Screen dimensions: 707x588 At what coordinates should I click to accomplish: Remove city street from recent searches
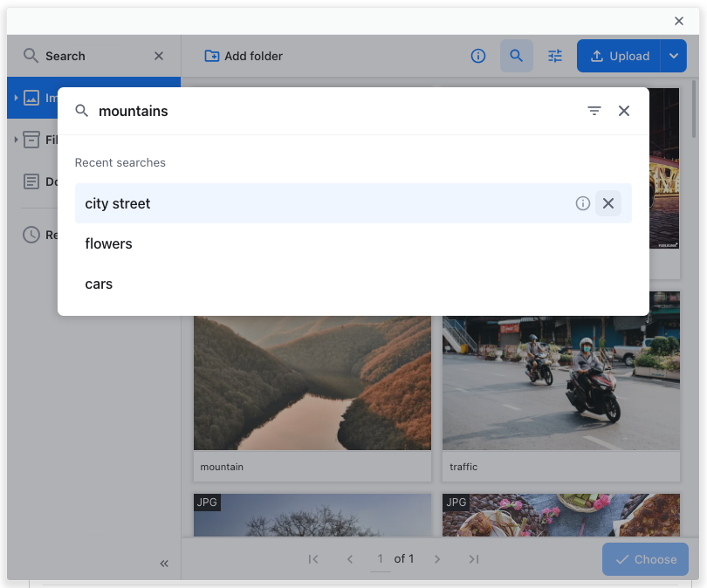click(608, 203)
